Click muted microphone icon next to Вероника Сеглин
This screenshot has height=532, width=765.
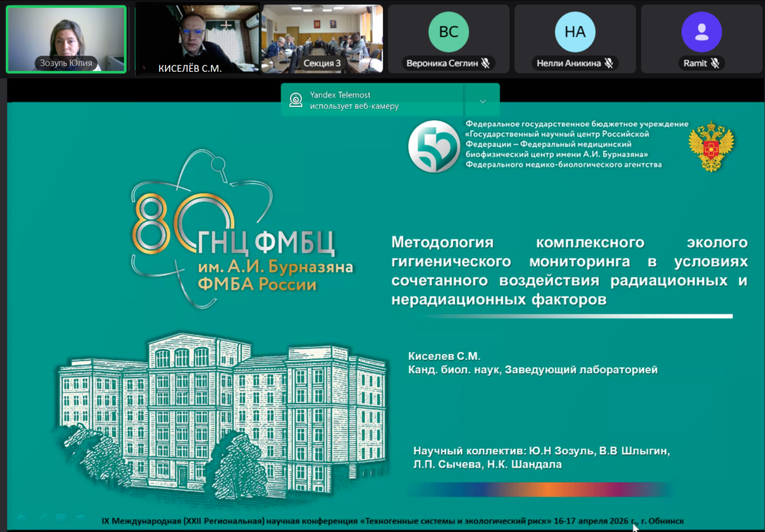coord(486,63)
